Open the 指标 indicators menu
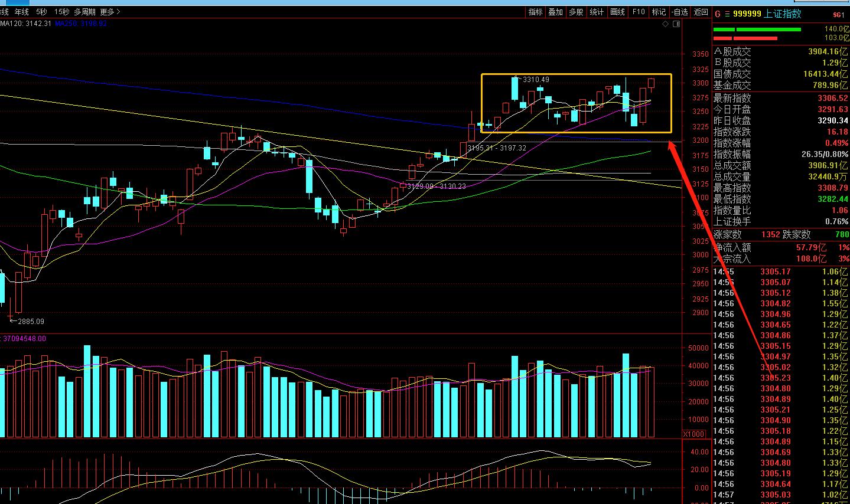Viewport: 850px width, 504px height. (536, 12)
